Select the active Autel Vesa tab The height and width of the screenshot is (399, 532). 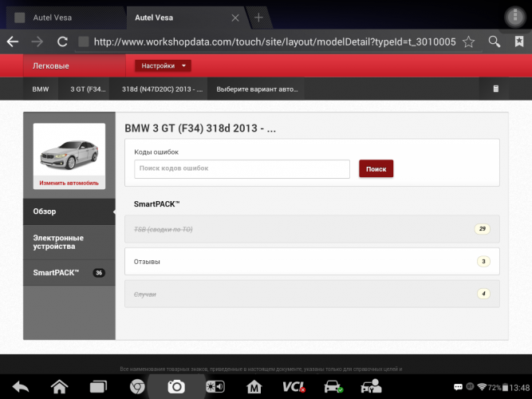(187, 18)
